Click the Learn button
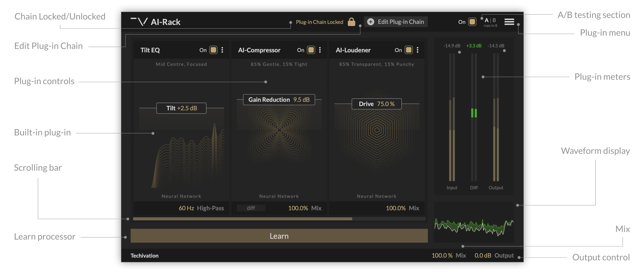The width and height of the screenshot is (644, 274). pos(279,236)
